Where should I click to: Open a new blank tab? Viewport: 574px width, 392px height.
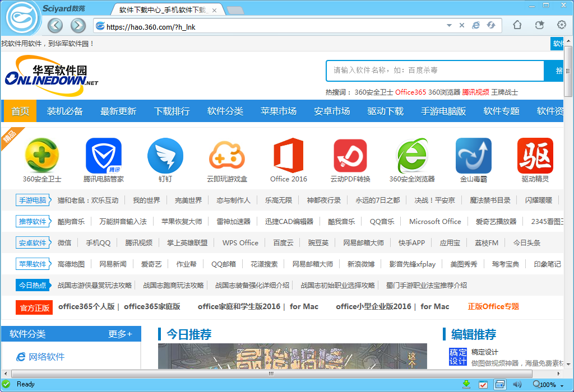235,10
